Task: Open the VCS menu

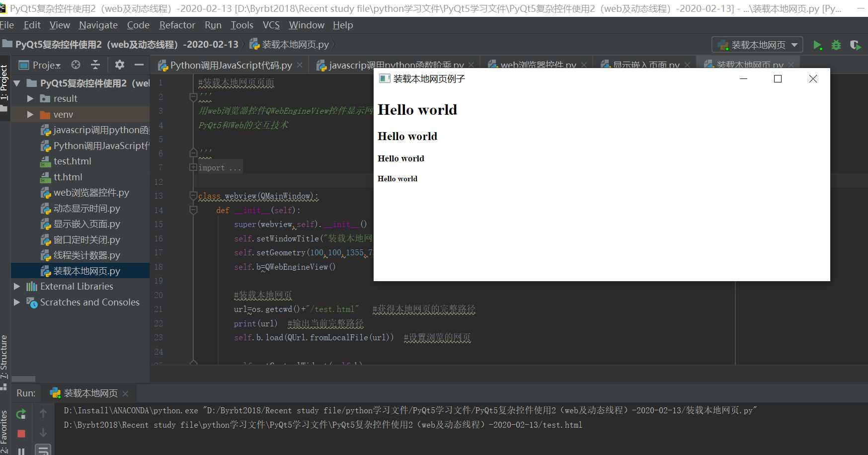Action: point(271,25)
